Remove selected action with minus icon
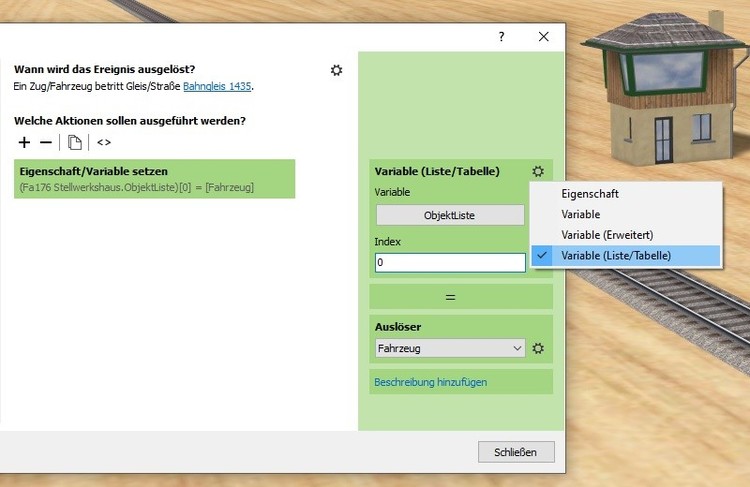750x487 pixels. coord(46,142)
